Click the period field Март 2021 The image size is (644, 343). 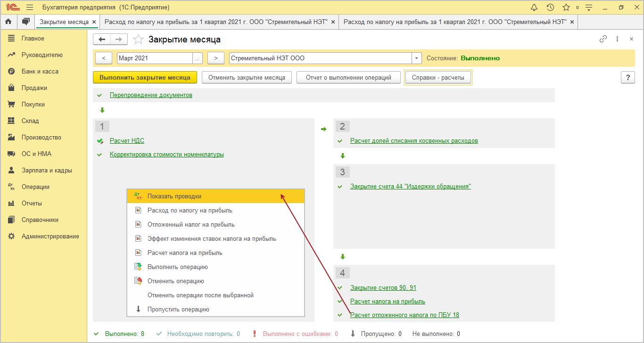[x=155, y=58]
